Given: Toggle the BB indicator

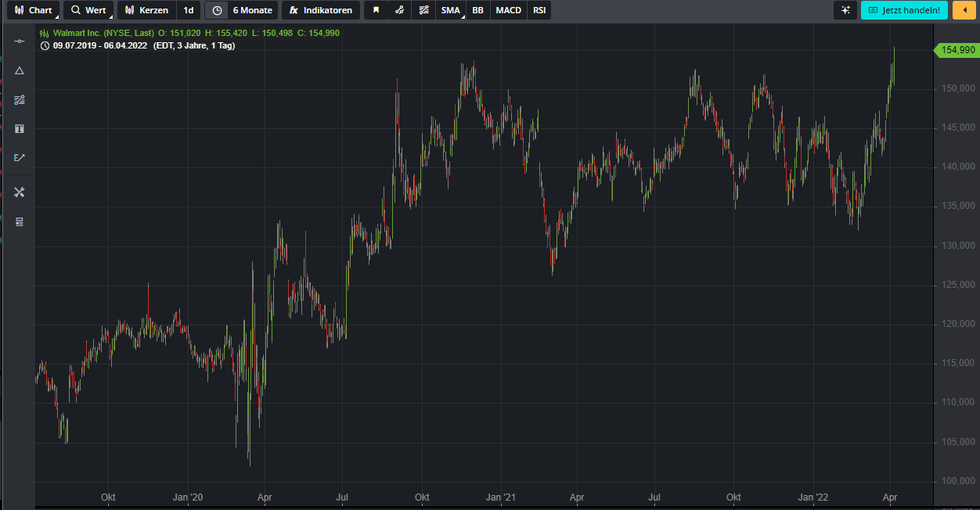Looking at the screenshot, I should 477,10.
